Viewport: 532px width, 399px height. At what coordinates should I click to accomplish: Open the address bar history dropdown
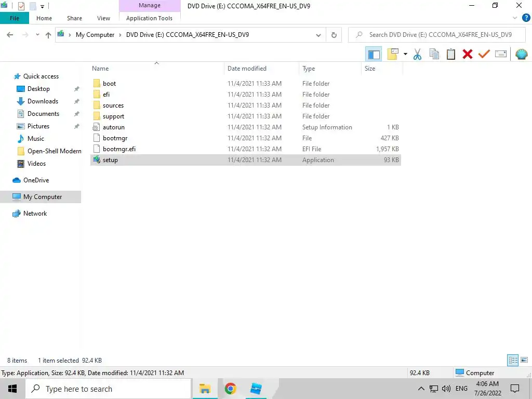[318, 35]
